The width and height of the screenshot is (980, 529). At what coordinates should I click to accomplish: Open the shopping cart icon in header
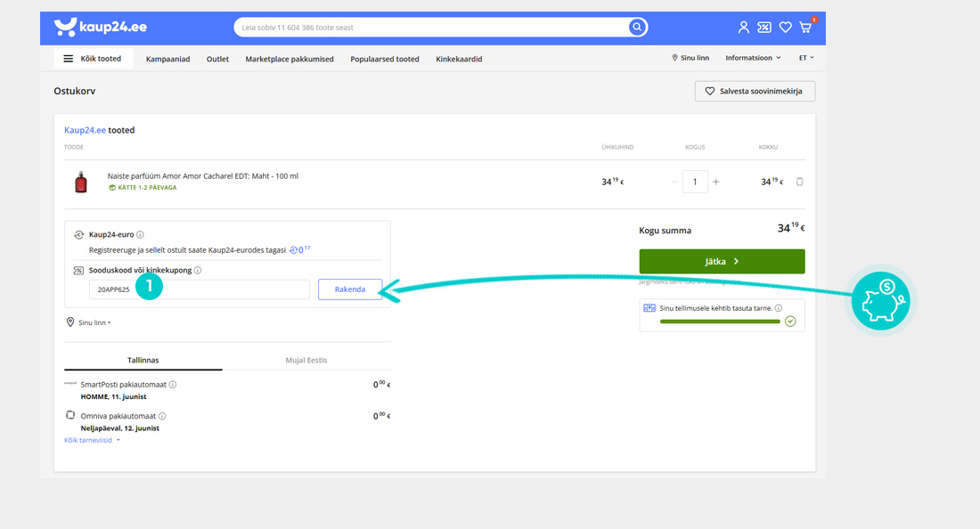[x=805, y=28]
